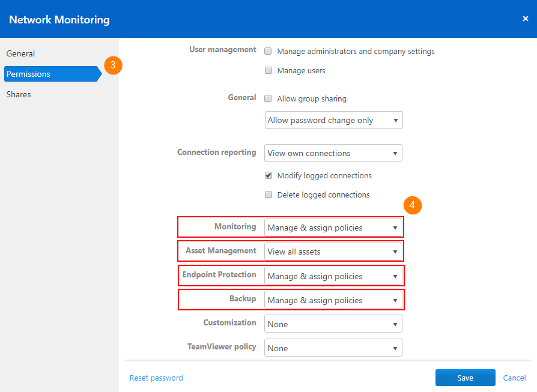
Task: Close the Network Monitoring dialog
Action: point(526,19)
